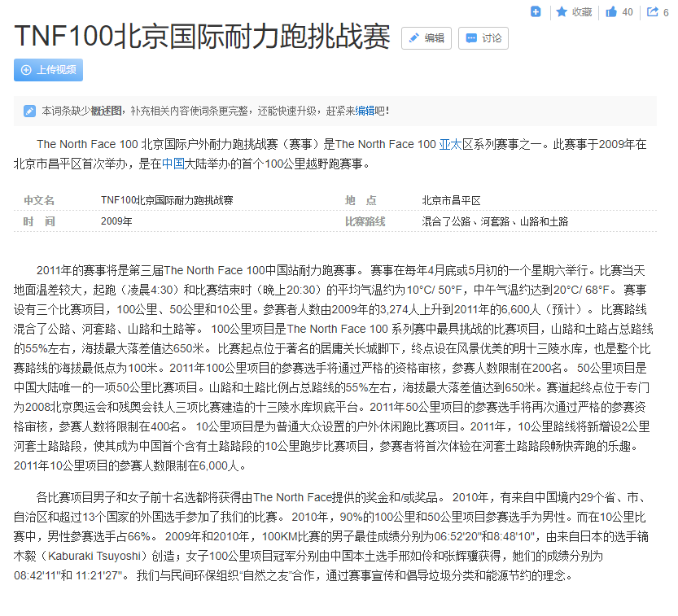Viewport: 678px width, 616px height.
Task: Open the 中国 hyperlink in the intro
Action: click(173, 163)
